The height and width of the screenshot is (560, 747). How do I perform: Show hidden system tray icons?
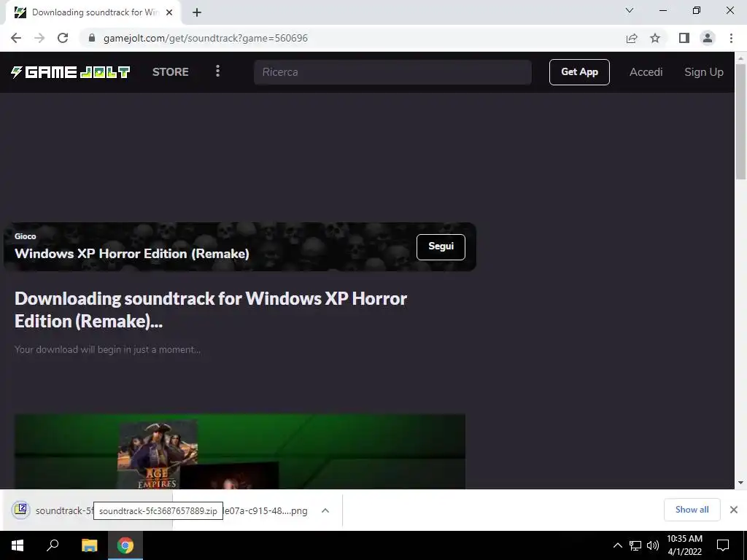617,545
